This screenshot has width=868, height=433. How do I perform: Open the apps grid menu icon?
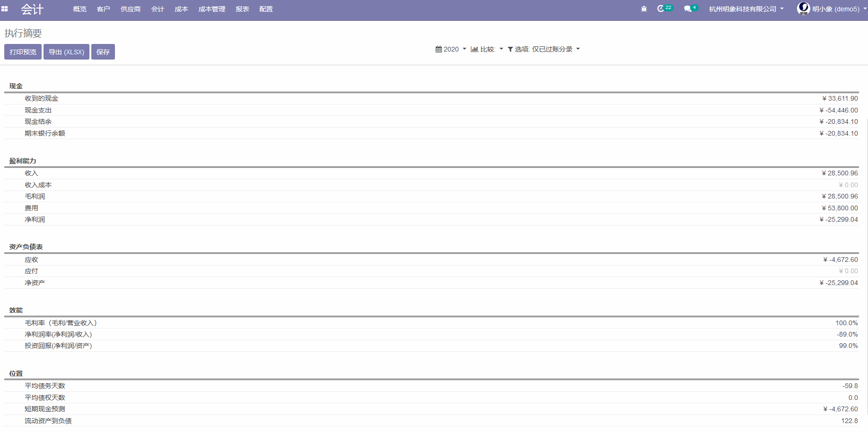point(5,9)
